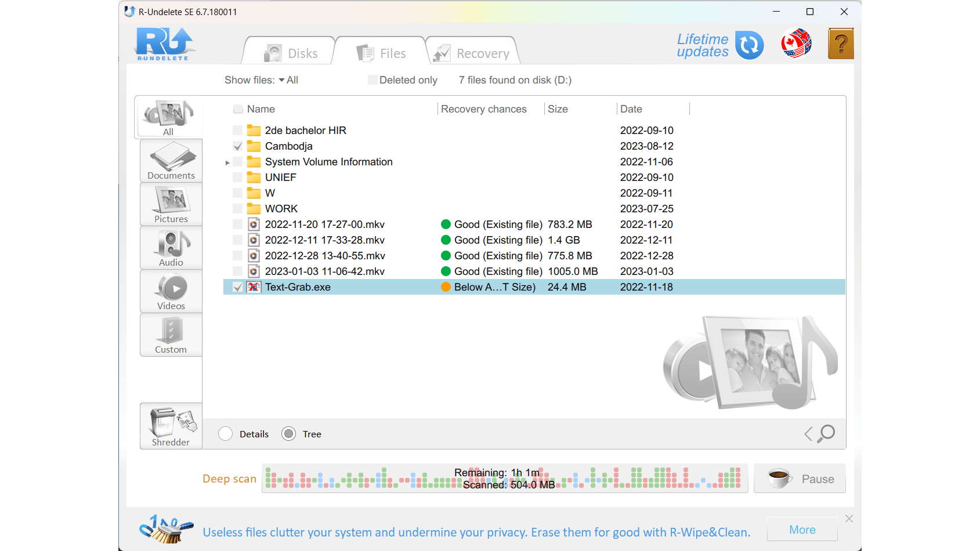Click the Deep scan progress bar
Image resolution: width=980 pixels, height=551 pixels.
(x=505, y=478)
